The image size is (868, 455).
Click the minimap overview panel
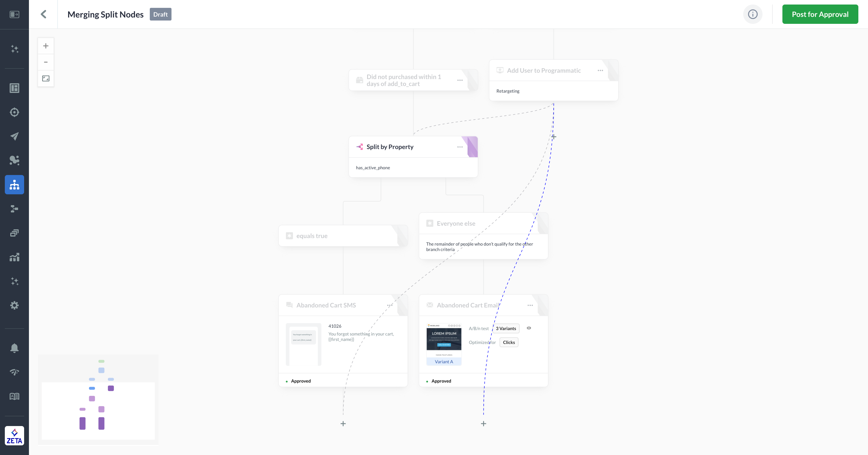98,399
